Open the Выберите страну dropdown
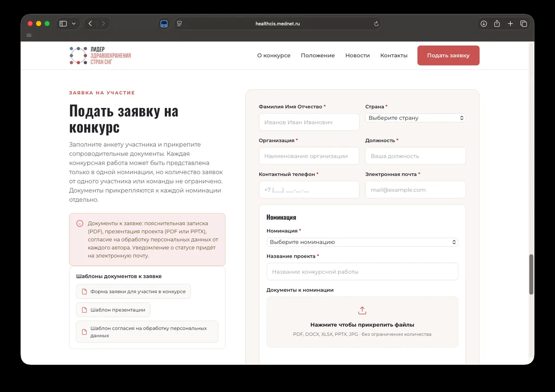Image resolution: width=555 pixels, height=392 pixels. 415,118
